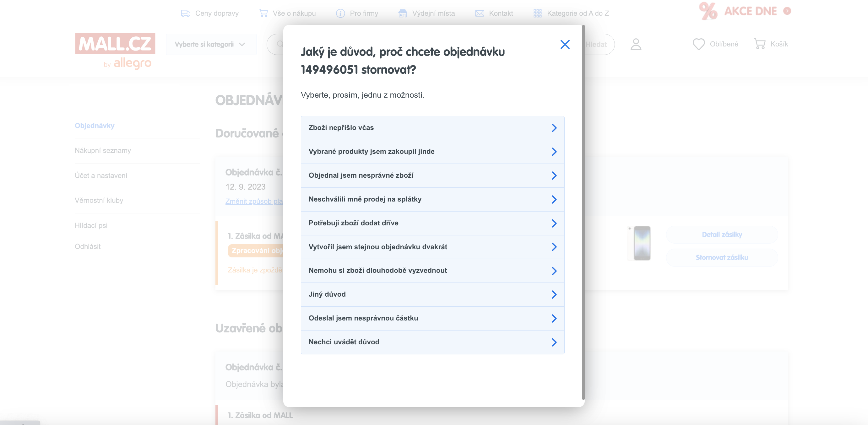Click the AKCE DNE percent badge
This screenshot has width=868, height=425.
(x=708, y=11)
